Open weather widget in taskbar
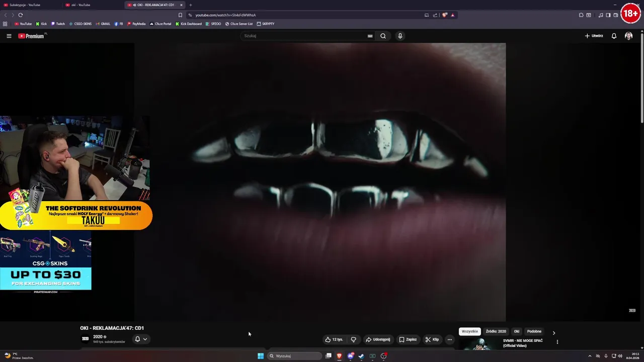Image resolution: width=644 pixels, height=362 pixels. (19, 356)
